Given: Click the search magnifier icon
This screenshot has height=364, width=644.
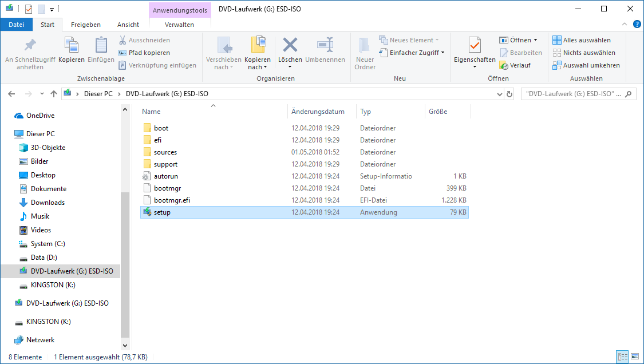Looking at the screenshot, I should (628, 94).
